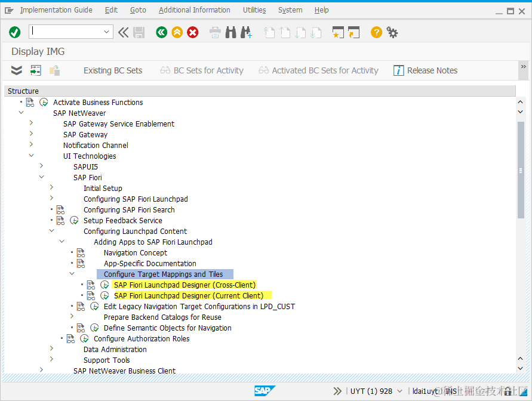Image resolution: width=532 pixels, height=401 pixels.
Task: Click the Change Log icon beside Existing BC Sets
Action: (54, 70)
